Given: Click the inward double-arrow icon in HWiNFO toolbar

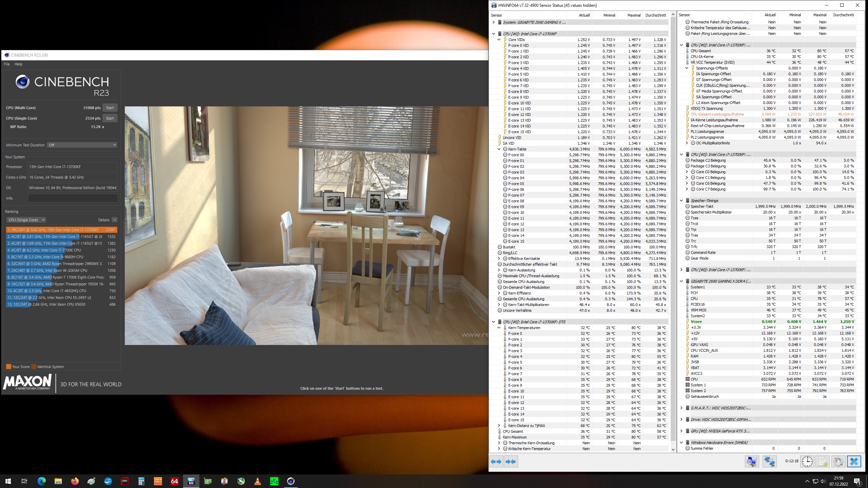Looking at the screenshot, I should (511, 462).
